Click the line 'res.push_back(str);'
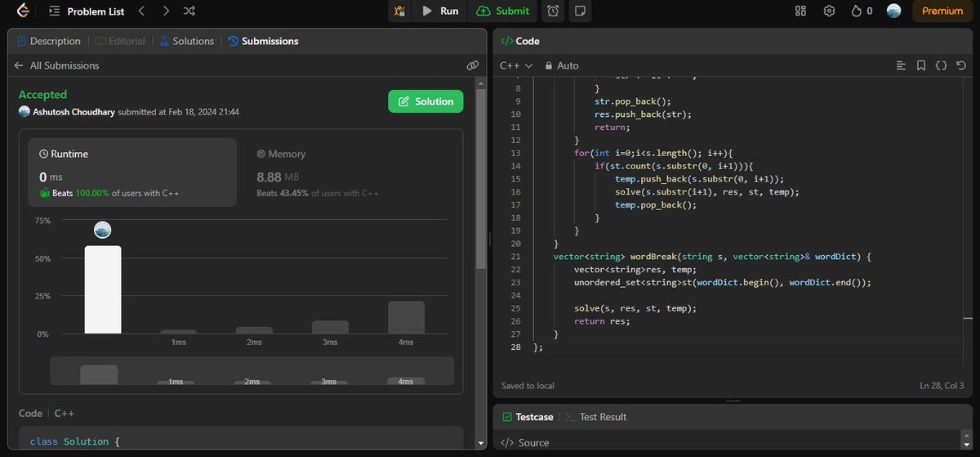The height and width of the screenshot is (457, 980). (643, 114)
